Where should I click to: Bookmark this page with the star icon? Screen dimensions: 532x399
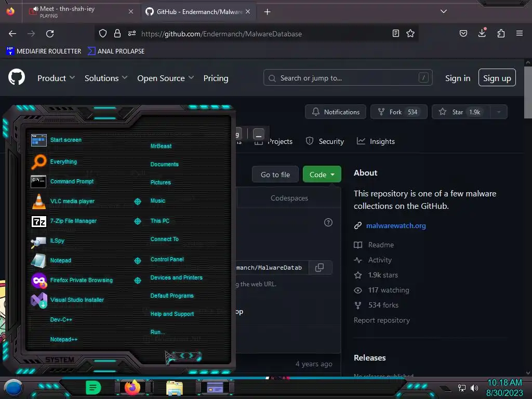410,34
